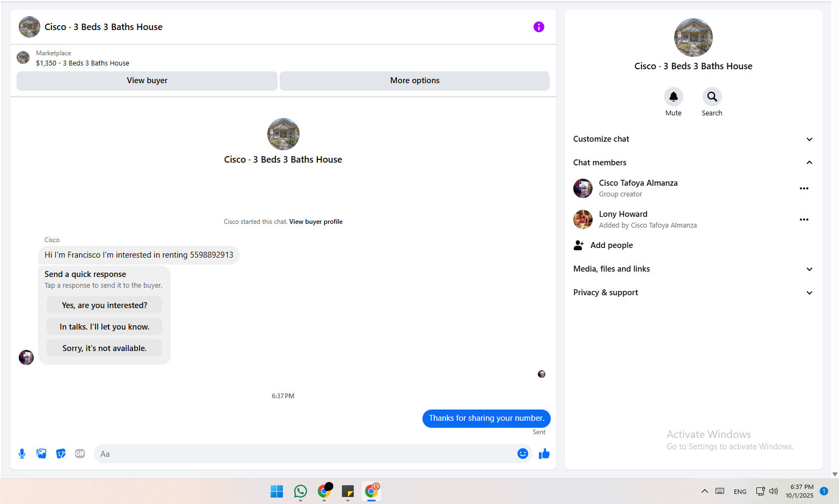Open the touch keyboard tray icon

click(x=720, y=491)
